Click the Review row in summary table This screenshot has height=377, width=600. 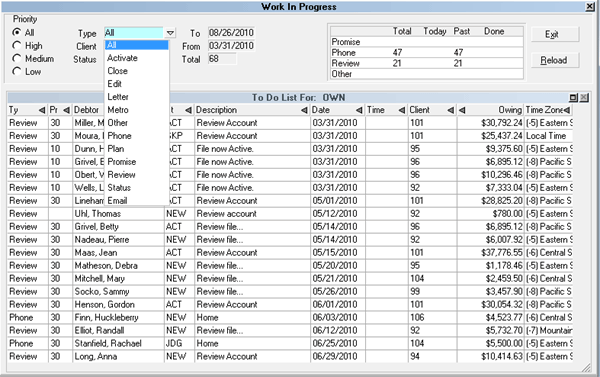427,63
